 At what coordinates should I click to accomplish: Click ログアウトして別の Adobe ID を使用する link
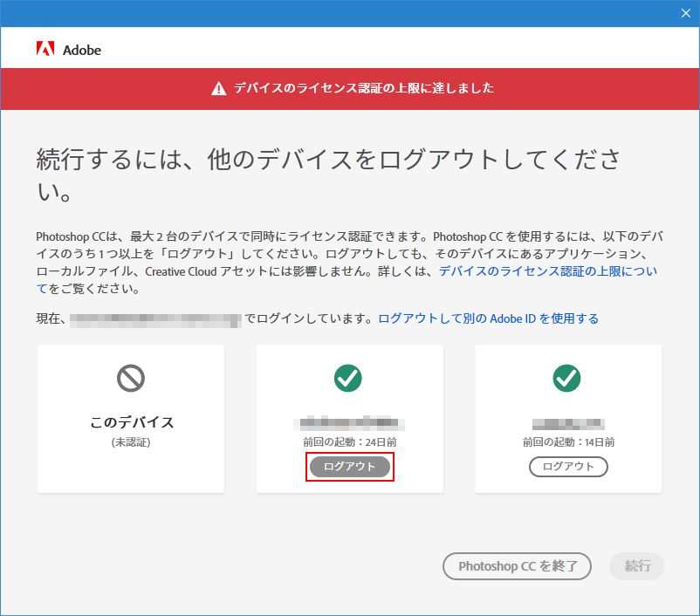tap(485, 318)
